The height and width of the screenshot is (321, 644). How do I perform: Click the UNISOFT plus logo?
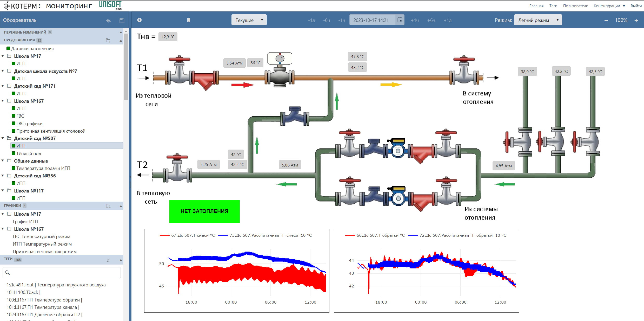point(110,5)
